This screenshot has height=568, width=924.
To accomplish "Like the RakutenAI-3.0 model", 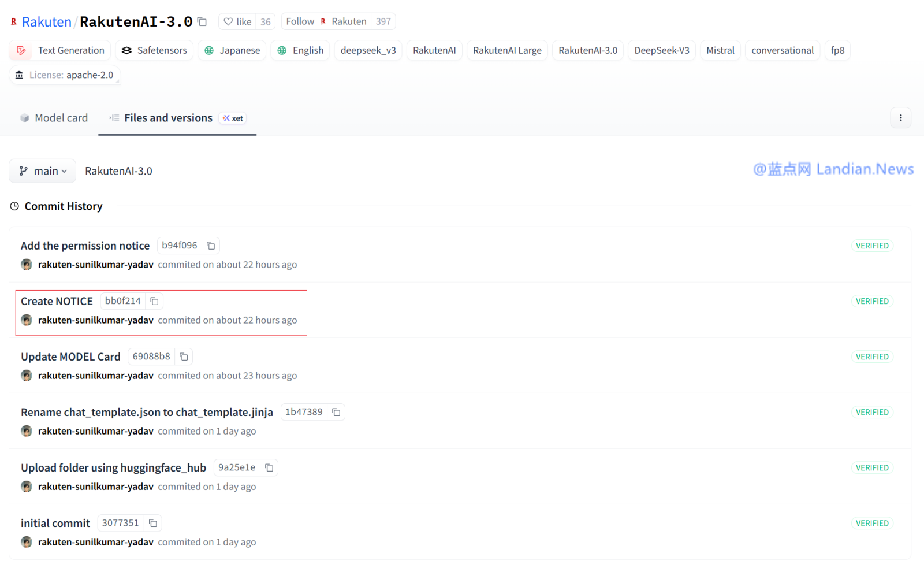I will pos(238,21).
